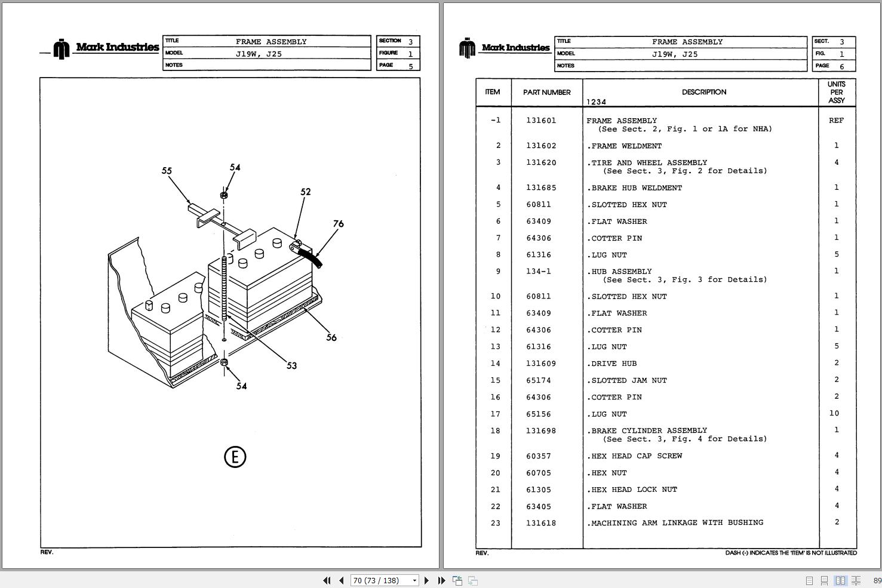Viewport: 882px width, 588px height.
Task: Click the next view navigation icon
Action: point(472,580)
